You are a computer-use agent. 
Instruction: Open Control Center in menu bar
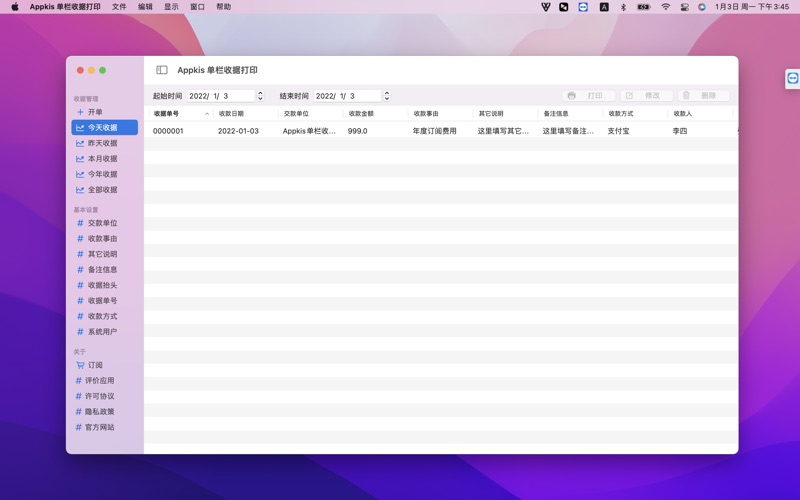click(x=685, y=7)
